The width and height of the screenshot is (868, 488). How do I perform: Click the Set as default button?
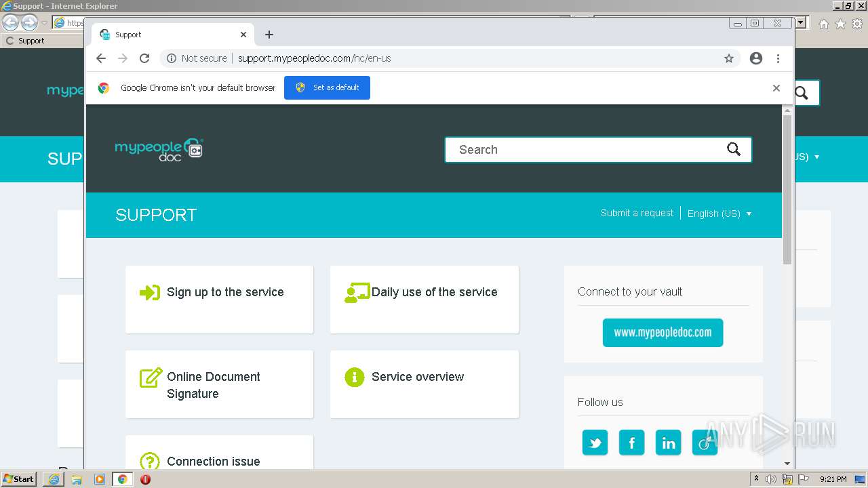click(327, 87)
